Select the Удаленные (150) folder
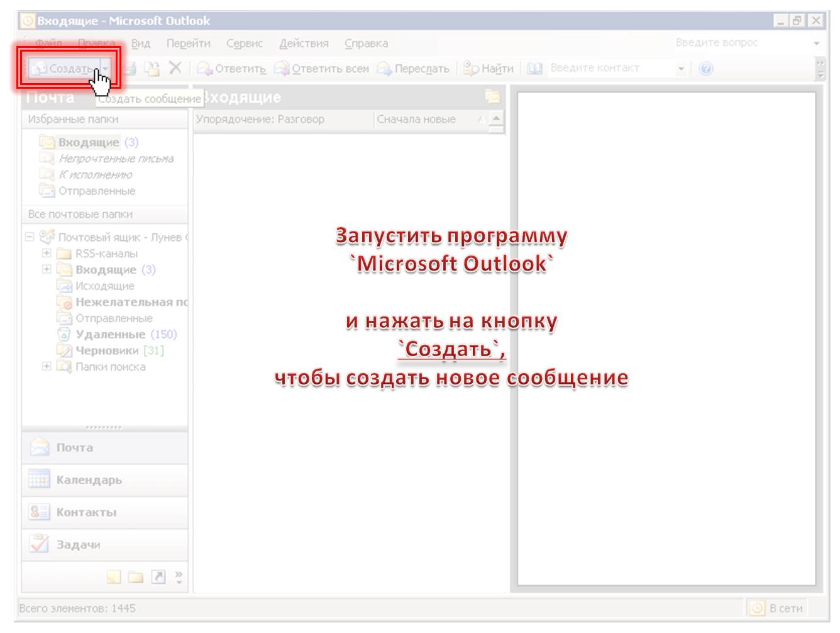Screen dimensions: 840x633 coord(117,334)
